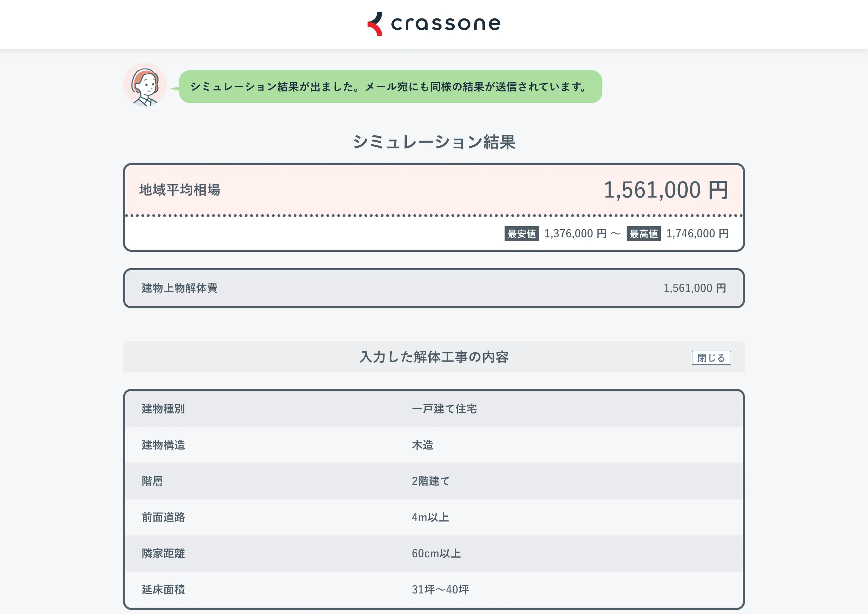Click the avatar/character icon
The image size is (868, 614).
(x=146, y=85)
